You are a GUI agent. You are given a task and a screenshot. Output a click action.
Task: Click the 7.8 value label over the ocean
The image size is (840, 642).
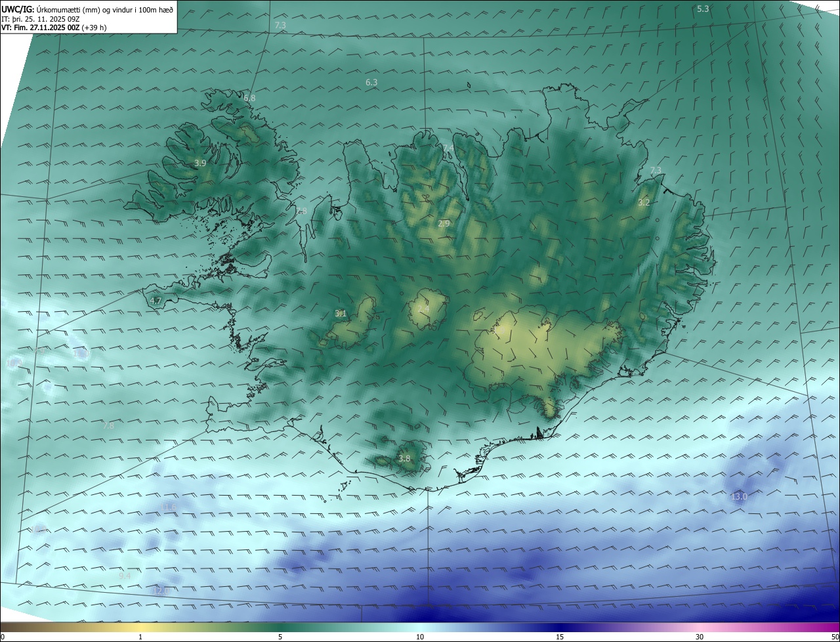pyautogui.click(x=108, y=425)
